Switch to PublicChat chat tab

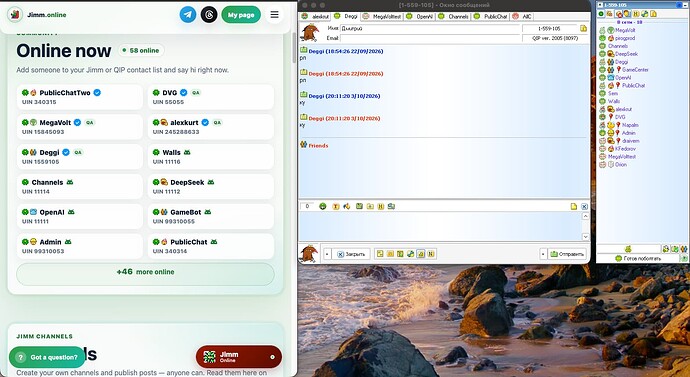tap(491, 16)
